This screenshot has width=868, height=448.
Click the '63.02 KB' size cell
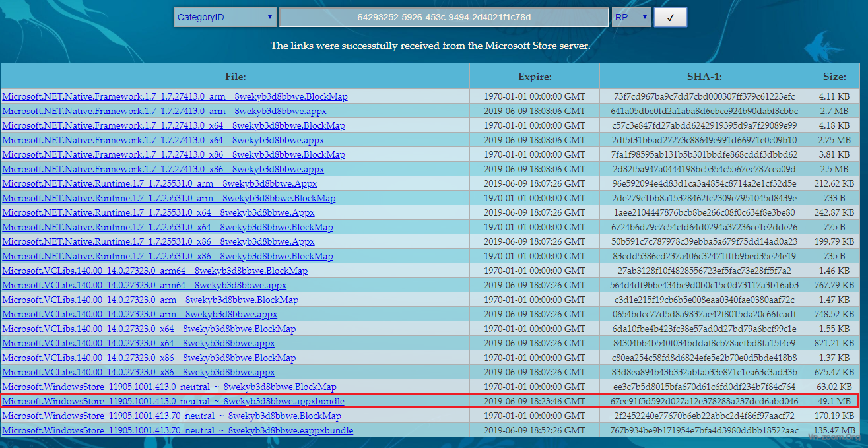point(834,387)
